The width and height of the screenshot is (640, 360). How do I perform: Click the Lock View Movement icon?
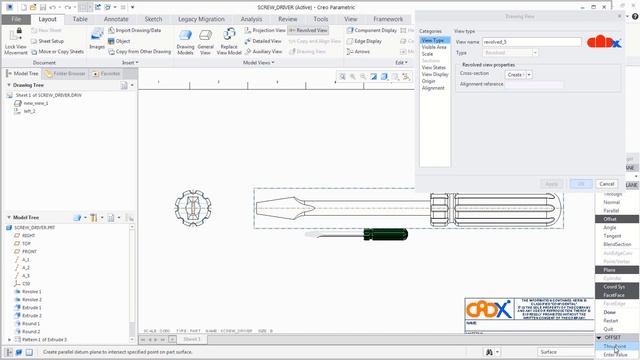pos(16,41)
